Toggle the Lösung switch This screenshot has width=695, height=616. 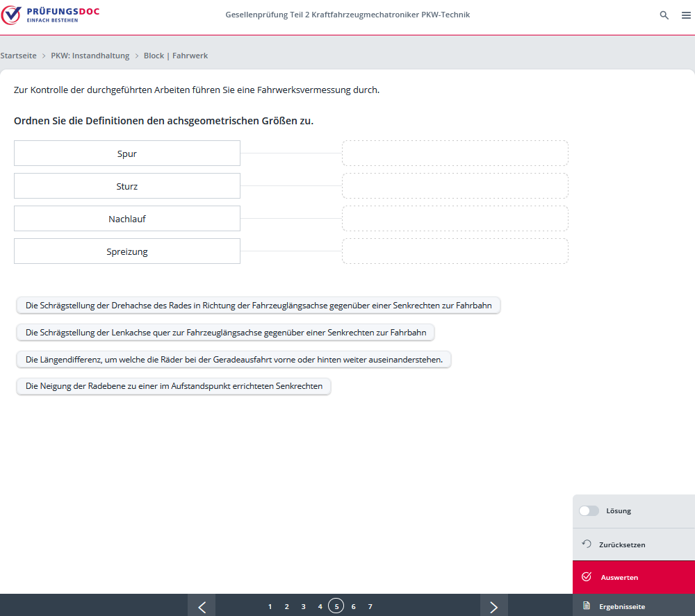pyautogui.click(x=589, y=510)
